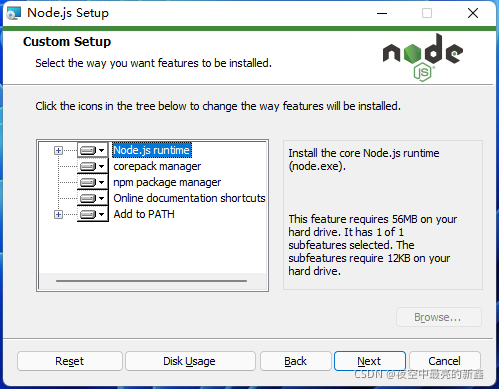Click the Node.js logo in header

423,58
